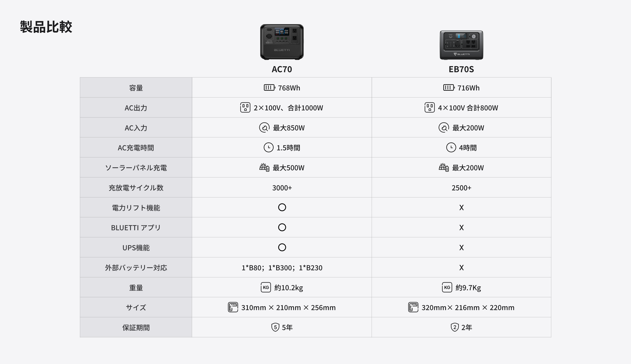Click the X mark for EB70S BLUETTI アプリ
This screenshot has width=631, height=364.
(461, 227)
